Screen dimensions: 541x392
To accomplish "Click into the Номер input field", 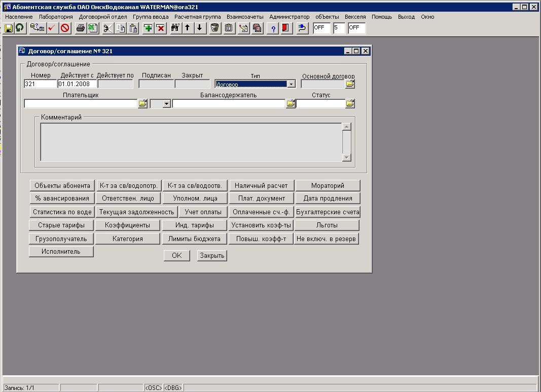I will point(40,84).
